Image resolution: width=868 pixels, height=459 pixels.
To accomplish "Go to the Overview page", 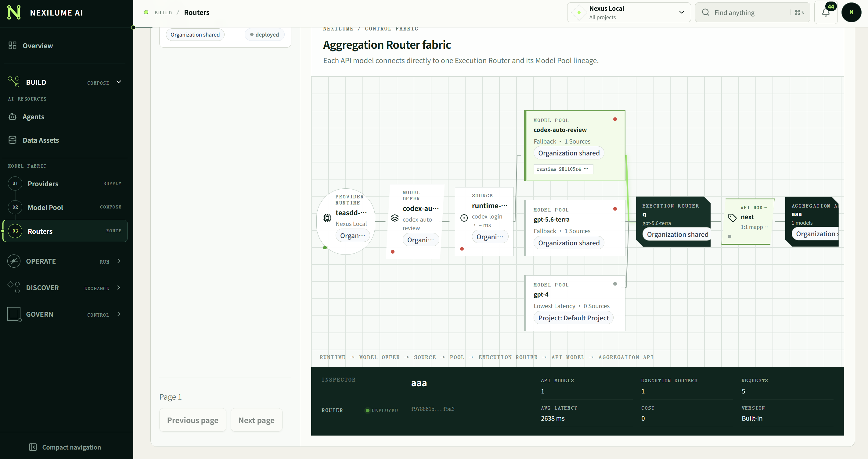I will point(65,45).
